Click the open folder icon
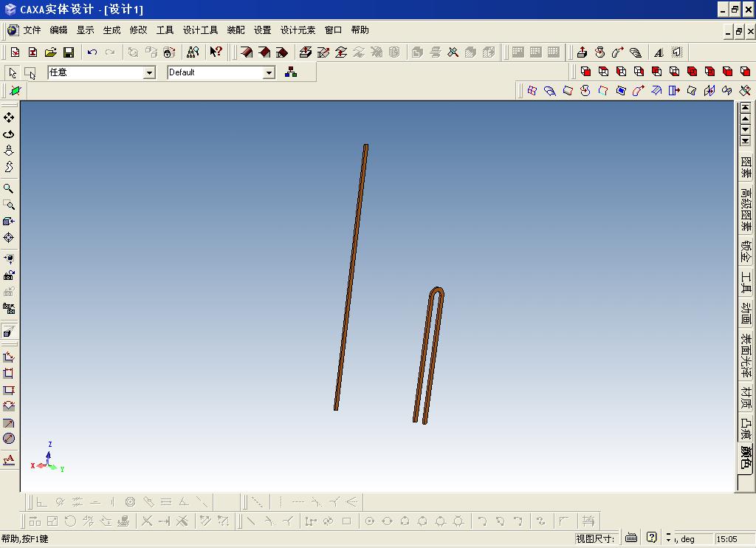 click(x=51, y=52)
